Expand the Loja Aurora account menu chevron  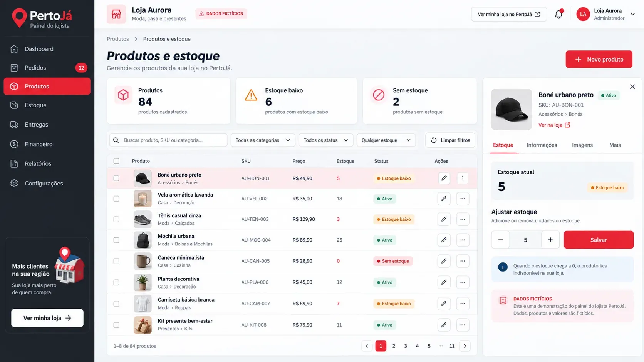(632, 14)
